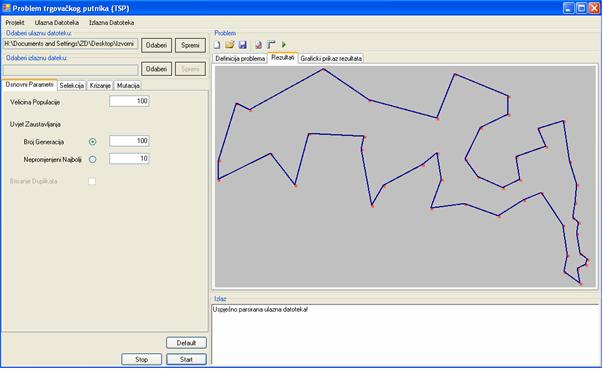Select the Nepromijenjeni Najbolji radio button
Image resolution: width=604 pixels, height=369 pixels.
pos(92,159)
